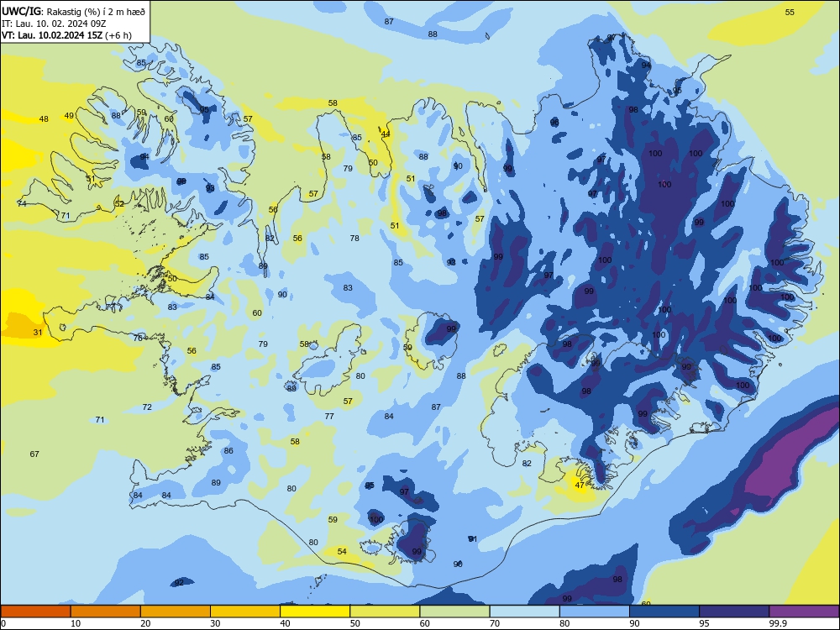Click the humidity value '67' over the sea
The image size is (840, 630).
point(34,454)
